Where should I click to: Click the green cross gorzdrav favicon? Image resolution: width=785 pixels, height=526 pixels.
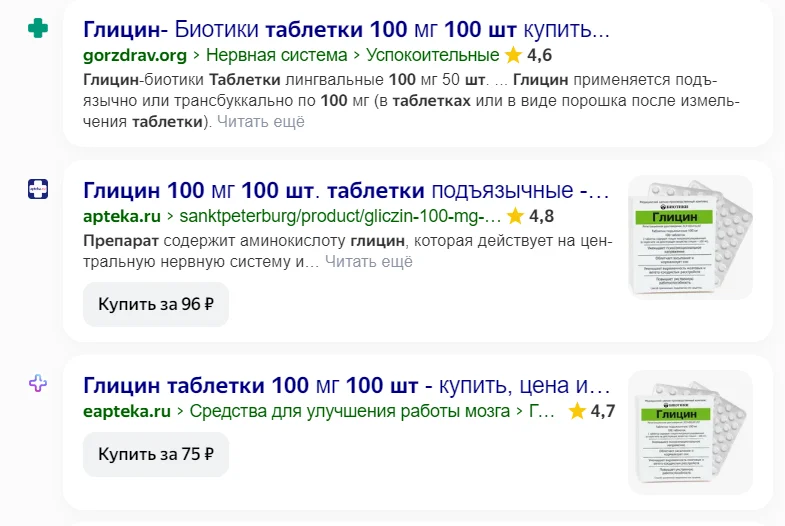(x=38, y=29)
